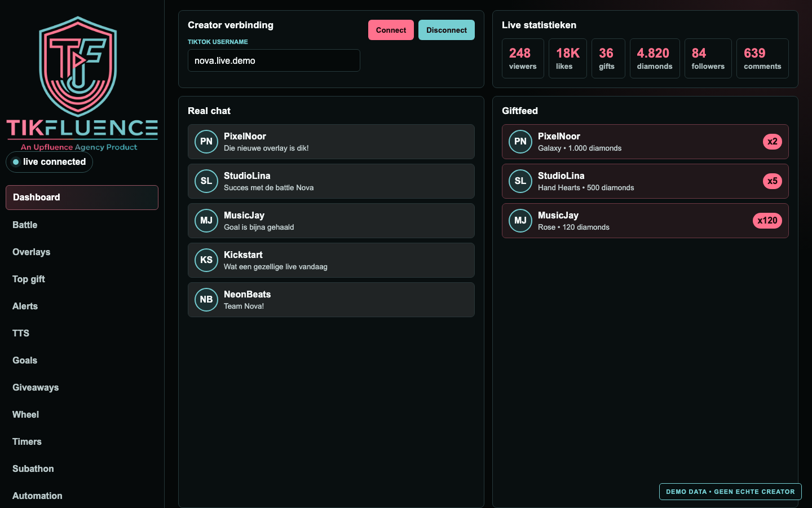The width and height of the screenshot is (812, 508).
Task: Click the 248 viewers stat card
Action: pos(523,58)
